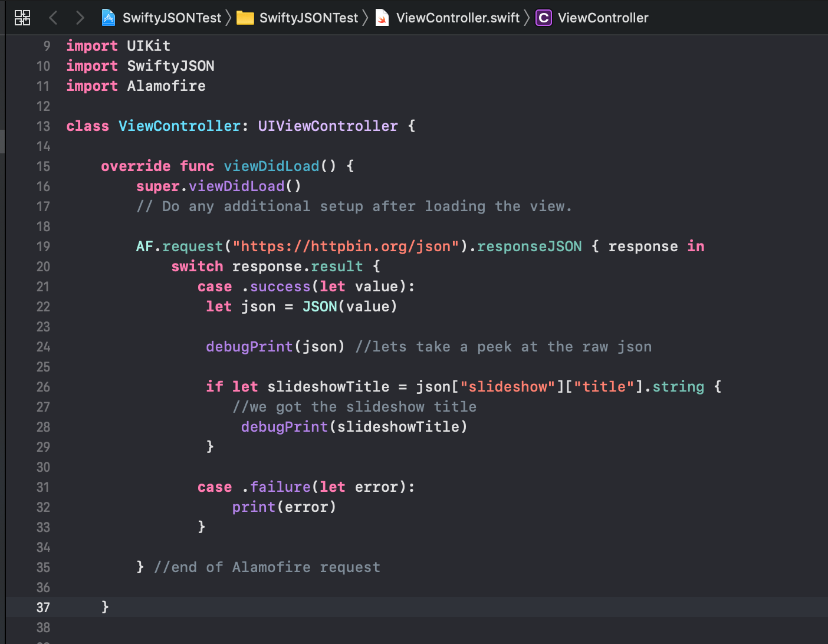Click line number 19 in gutter
The width and height of the screenshot is (828, 644).
tap(43, 247)
